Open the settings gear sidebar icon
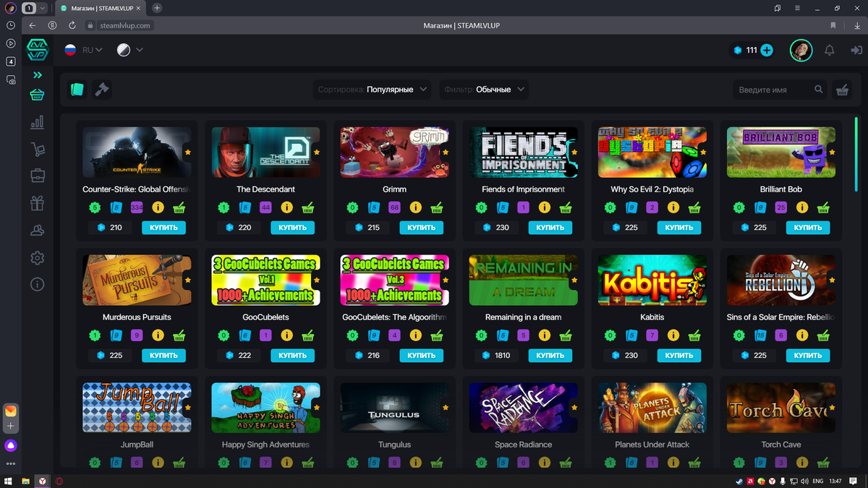The image size is (868, 488). pyautogui.click(x=38, y=258)
